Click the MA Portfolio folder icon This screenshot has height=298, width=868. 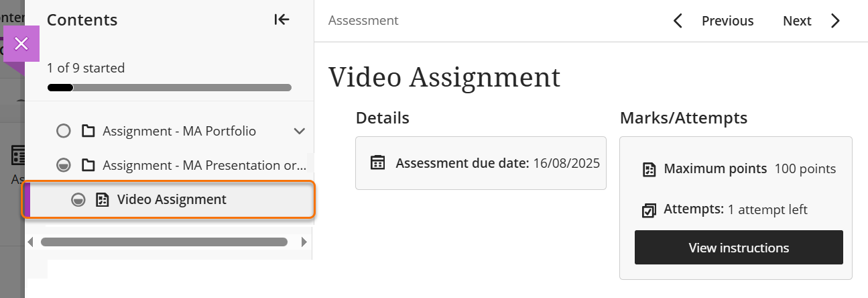point(88,132)
